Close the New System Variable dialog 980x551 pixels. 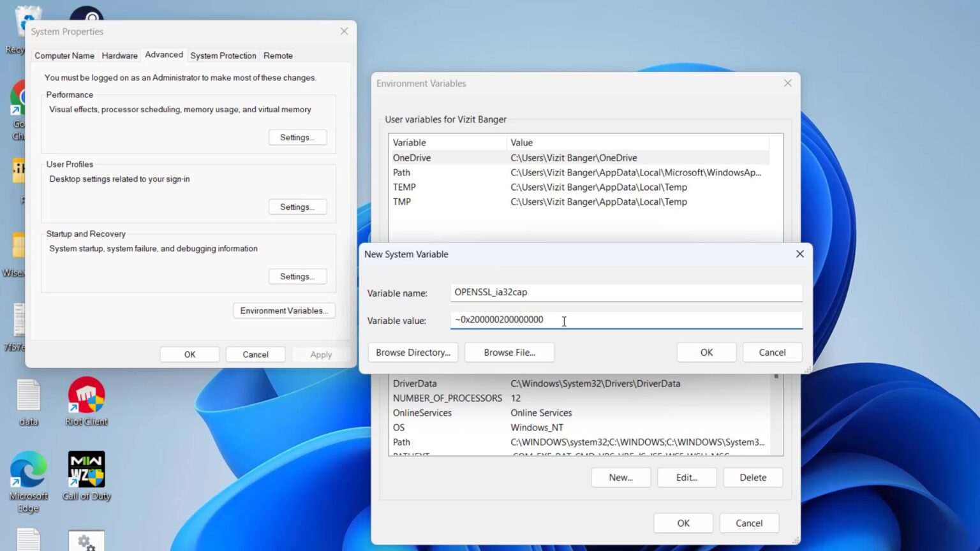[799, 254]
